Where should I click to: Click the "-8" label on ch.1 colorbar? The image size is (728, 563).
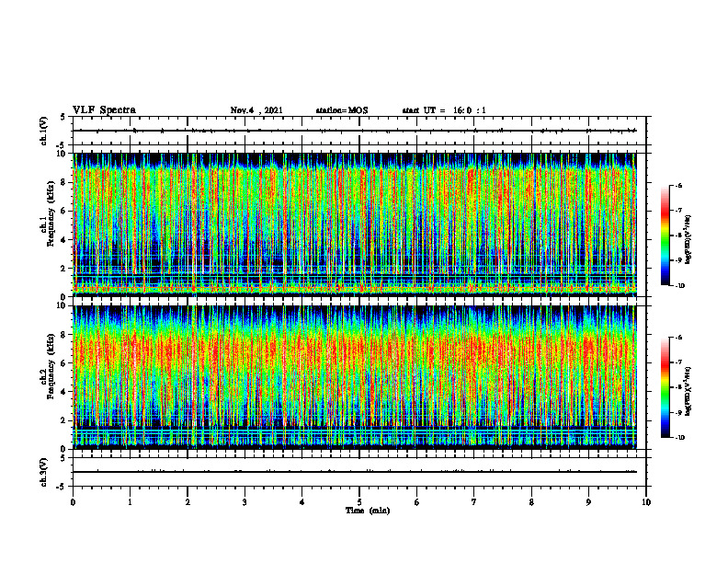(x=678, y=236)
